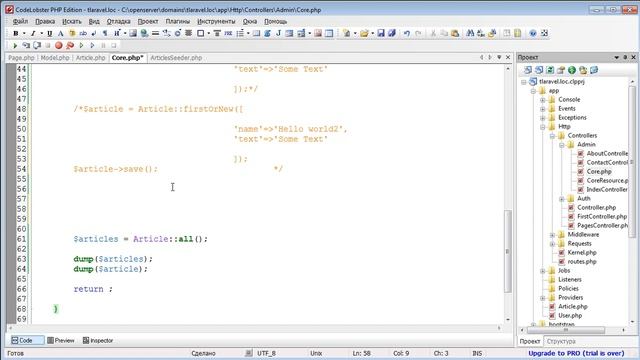Click the first icon in Project panel toolbar

(x=528, y=70)
